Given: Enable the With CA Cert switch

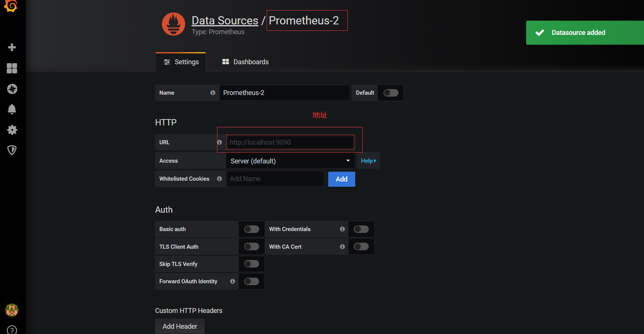Looking at the screenshot, I should pyautogui.click(x=361, y=247).
